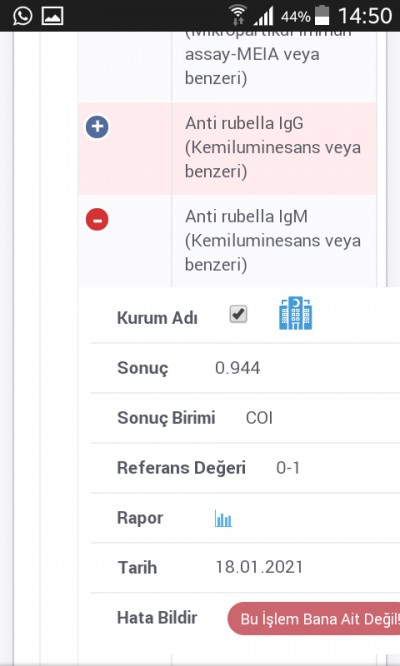Tap the Hata Bildir label

tap(157, 618)
